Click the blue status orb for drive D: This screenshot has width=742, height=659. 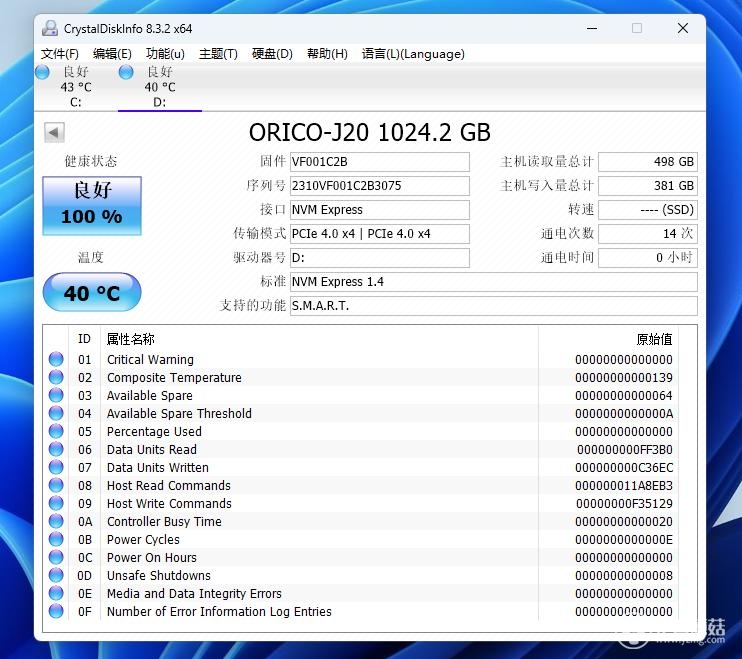pos(126,72)
